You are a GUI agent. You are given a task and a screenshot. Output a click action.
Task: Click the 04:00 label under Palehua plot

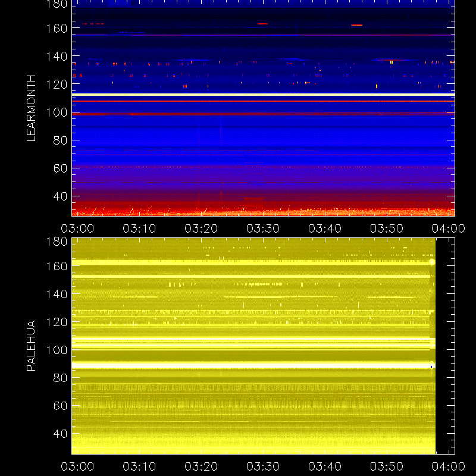click(x=449, y=466)
